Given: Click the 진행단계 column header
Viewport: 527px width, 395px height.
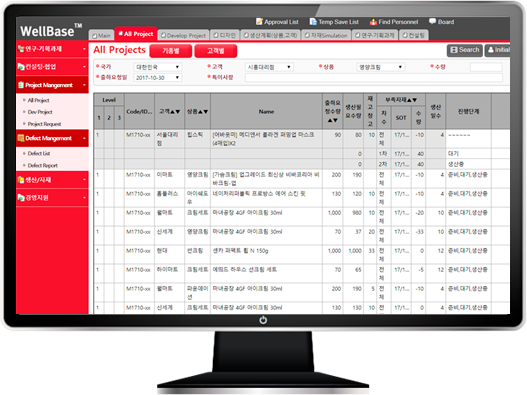Looking at the screenshot, I should click(468, 112).
